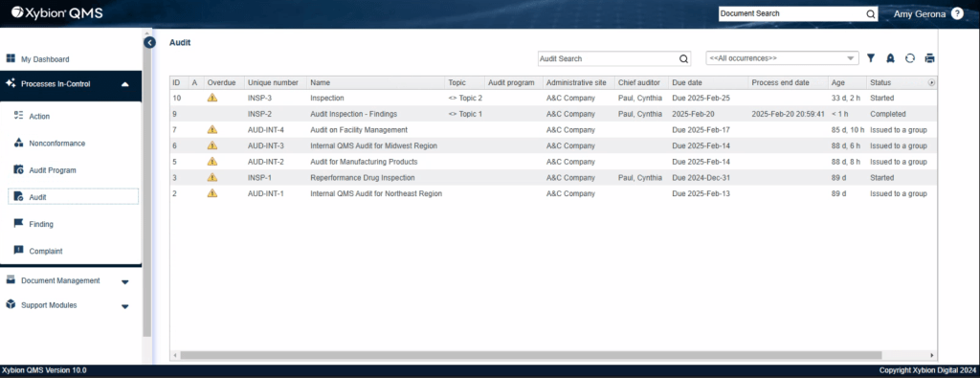Sort by the Chief auditor column header

click(x=641, y=82)
